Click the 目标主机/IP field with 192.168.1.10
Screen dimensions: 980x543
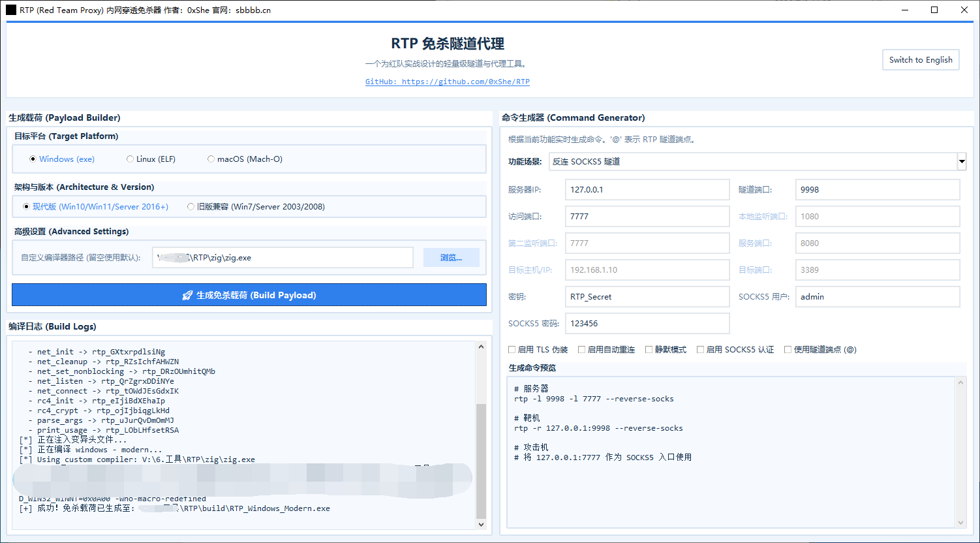(x=647, y=270)
